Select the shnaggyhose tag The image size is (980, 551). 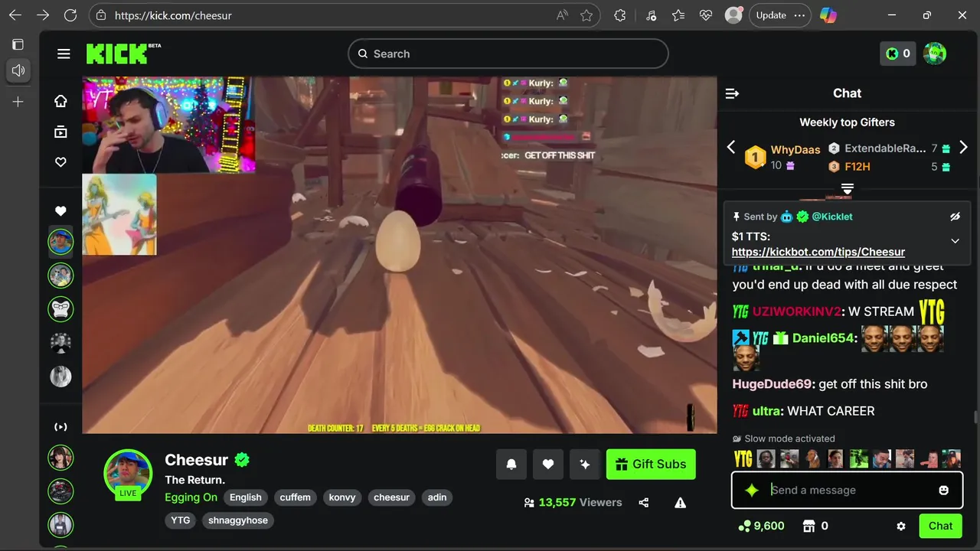tap(238, 520)
